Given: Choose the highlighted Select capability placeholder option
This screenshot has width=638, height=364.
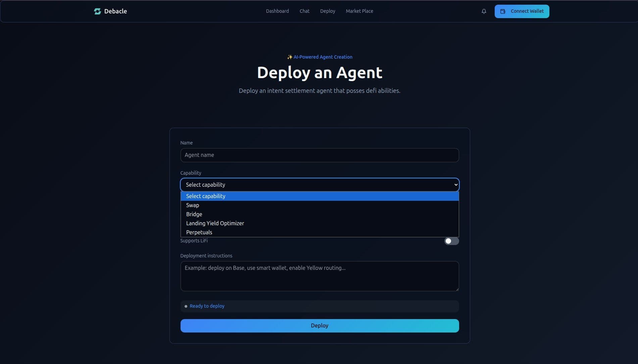Looking at the screenshot, I should (x=206, y=196).
